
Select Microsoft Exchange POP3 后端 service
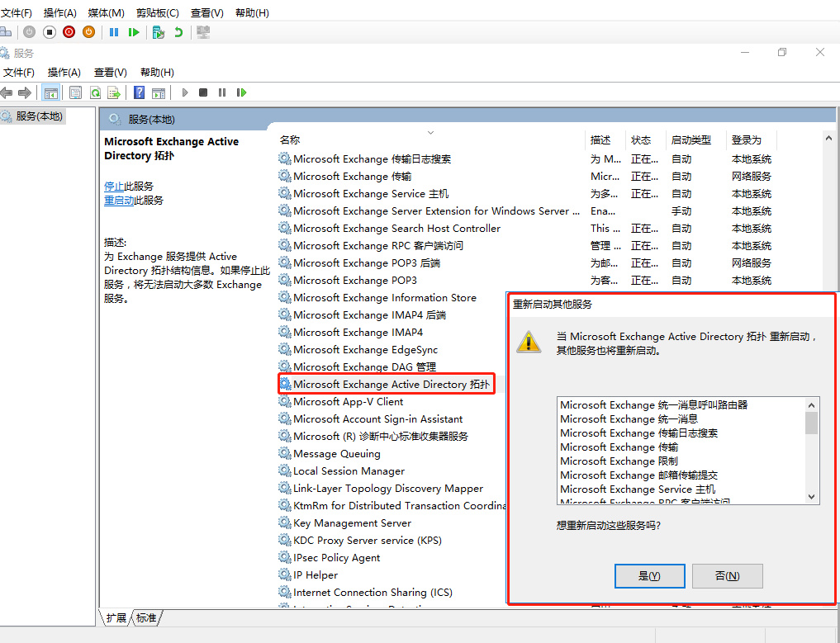[367, 262]
